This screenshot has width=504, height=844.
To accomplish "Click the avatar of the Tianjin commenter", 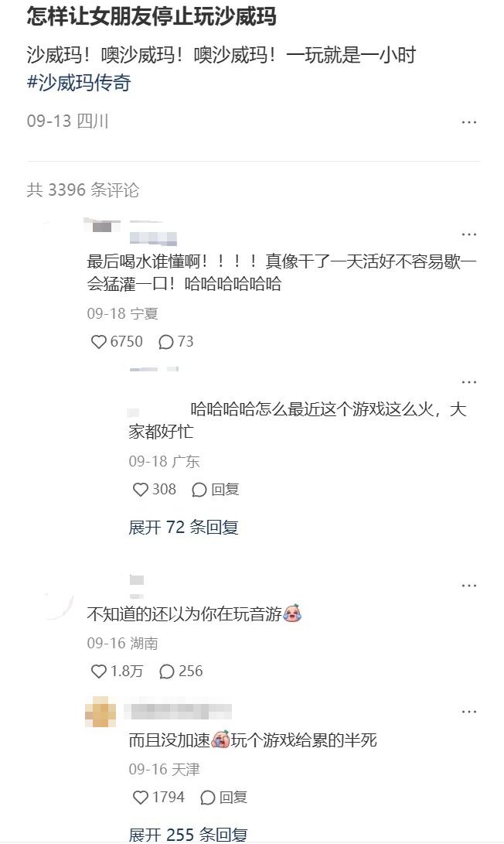I will pos(100,712).
